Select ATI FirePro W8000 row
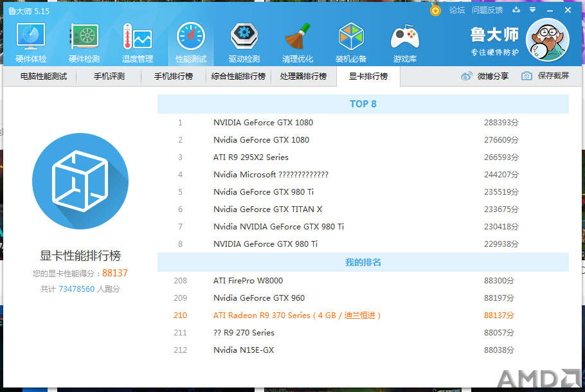 tap(363, 280)
